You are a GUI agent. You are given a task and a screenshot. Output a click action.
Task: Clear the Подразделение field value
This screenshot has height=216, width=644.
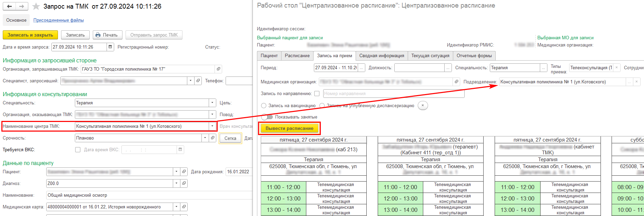pyautogui.click(x=637, y=82)
